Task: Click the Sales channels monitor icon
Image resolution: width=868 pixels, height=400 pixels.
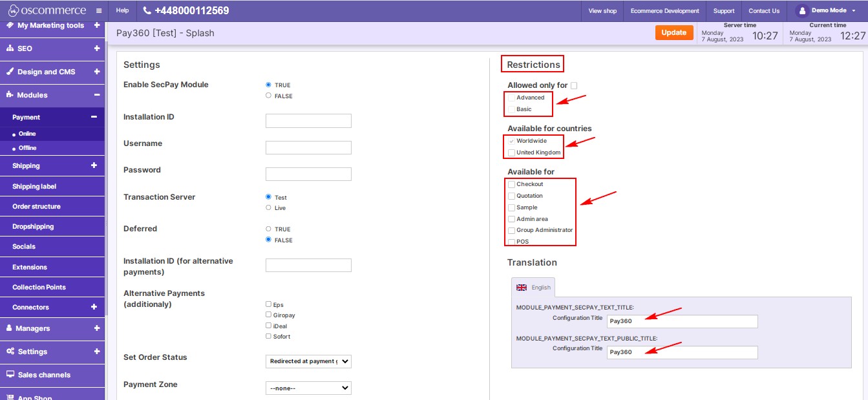Action: pyautogui.click(x=10, y=375)
